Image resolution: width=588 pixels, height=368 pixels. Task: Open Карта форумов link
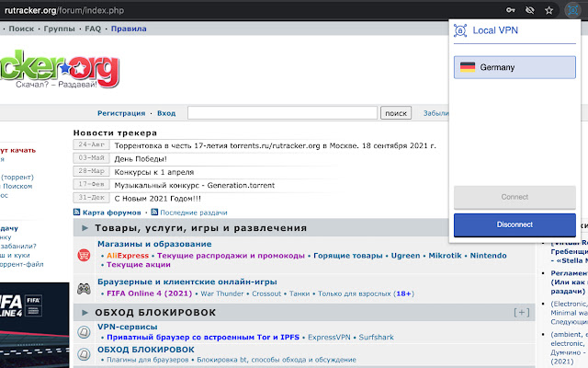[x=112, y=213]
